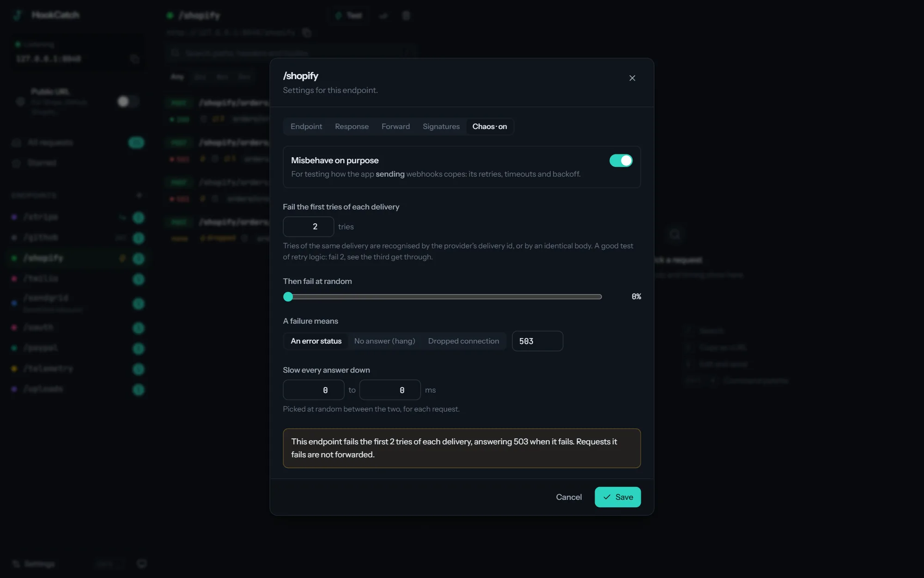
Task: Click the 503 error status code field
Action: 537,341
